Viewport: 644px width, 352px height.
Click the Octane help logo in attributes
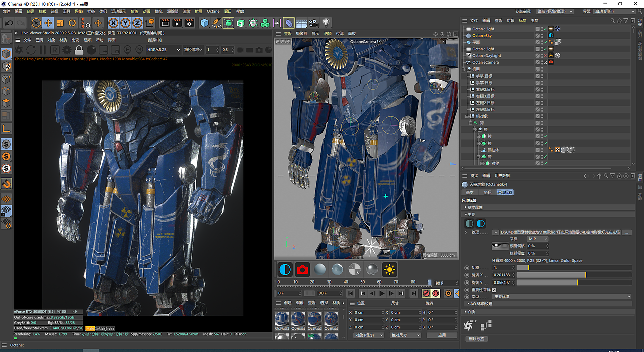468,325
